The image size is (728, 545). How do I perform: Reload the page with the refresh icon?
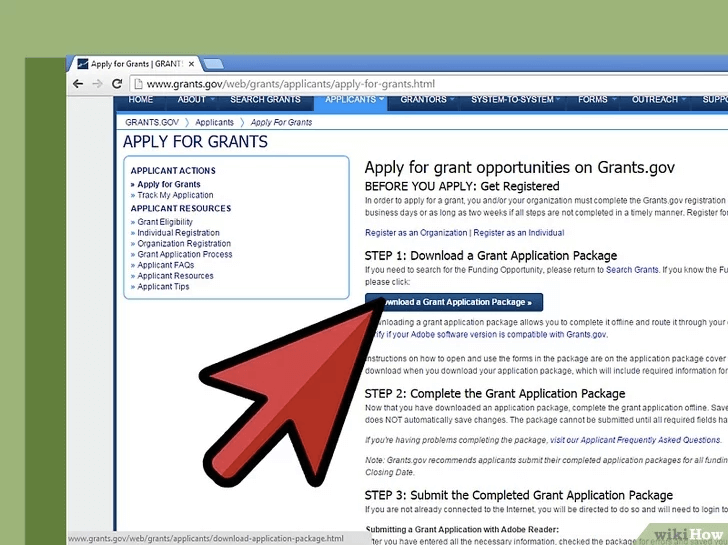pyautogui.click(x=117, y=85)
